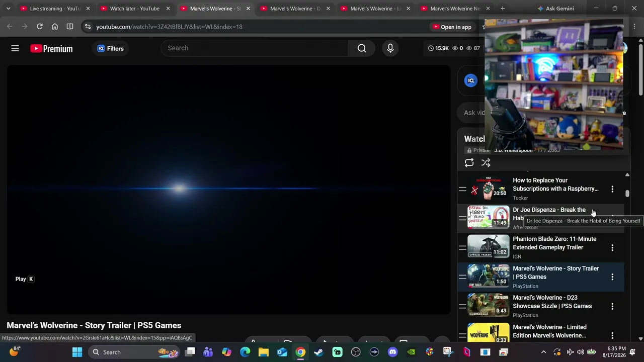Show hidden system tray icons
The image size is (644, 362).
tap(543, 352)
